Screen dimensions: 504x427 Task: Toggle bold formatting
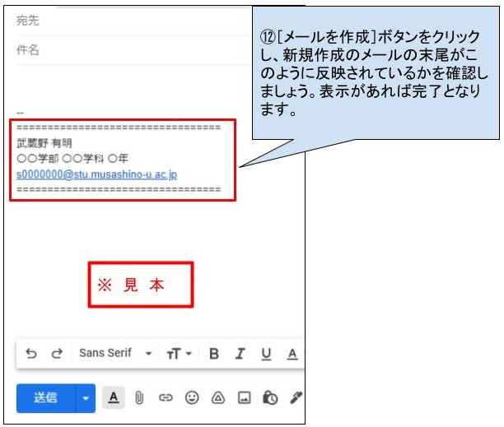(214, 354)
